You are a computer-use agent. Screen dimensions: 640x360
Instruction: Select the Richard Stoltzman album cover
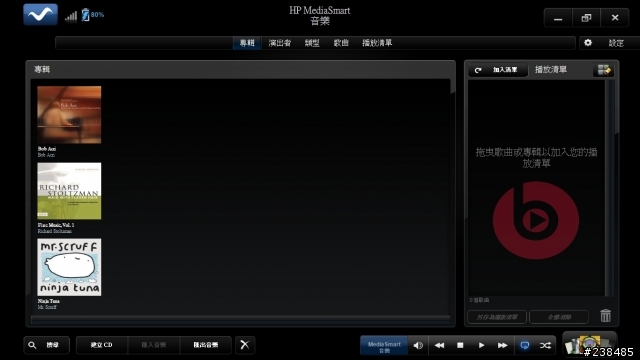69,191
